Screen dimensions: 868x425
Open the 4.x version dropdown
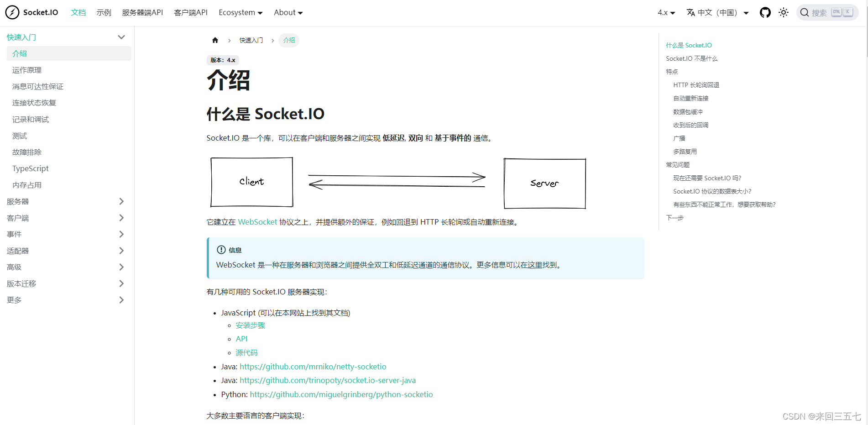(666, 13)
